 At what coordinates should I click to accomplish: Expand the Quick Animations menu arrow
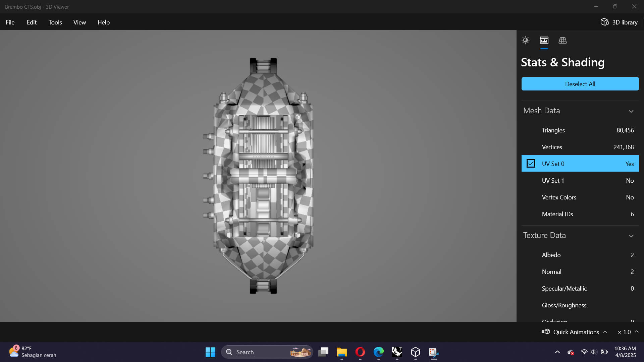(605, 332)
